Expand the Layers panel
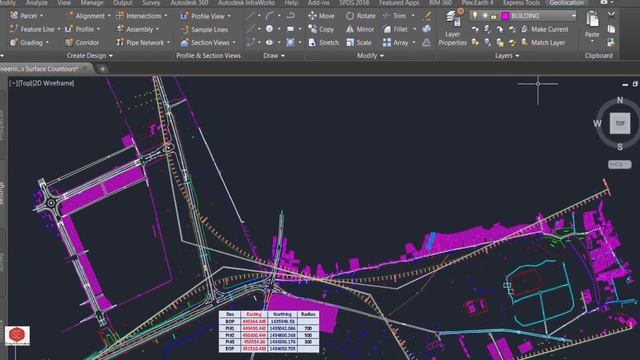This screenshot has height=360, width=640. tap(507, 56)
